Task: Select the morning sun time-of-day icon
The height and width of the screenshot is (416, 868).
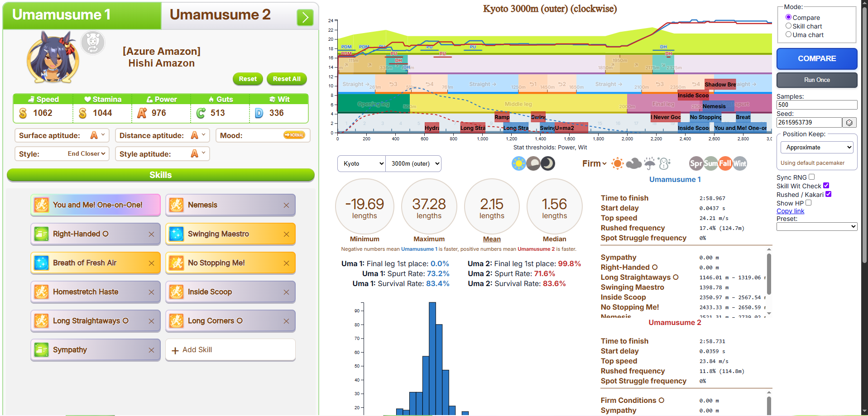Action: 519,163
